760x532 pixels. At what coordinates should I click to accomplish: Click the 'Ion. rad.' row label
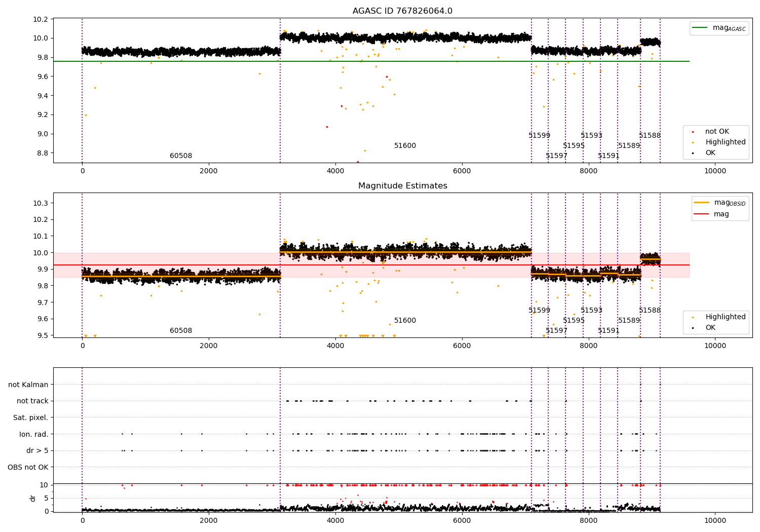point(34,434)
